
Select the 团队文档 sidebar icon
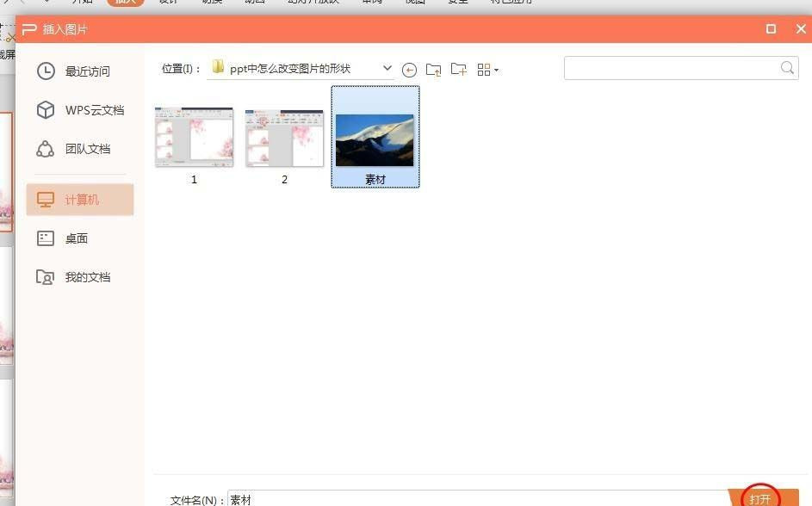pyautogui.click(x=45, y=149)
